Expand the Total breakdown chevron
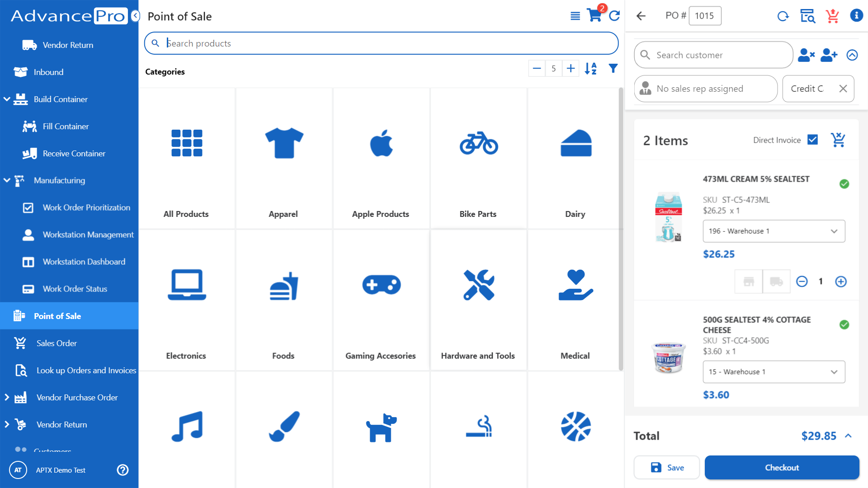 (x=848, y=436)
